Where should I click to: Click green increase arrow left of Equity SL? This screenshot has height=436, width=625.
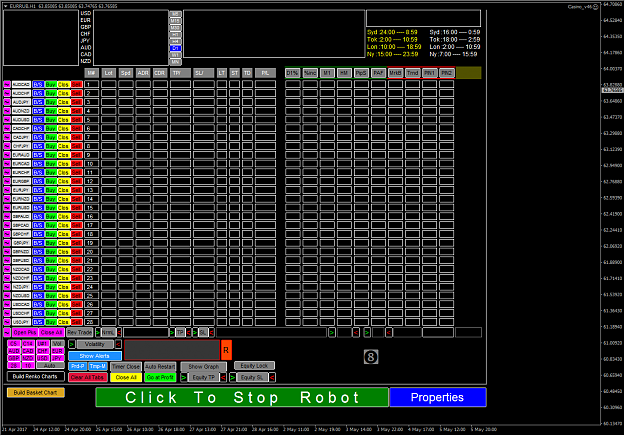(x=233, y=377)
